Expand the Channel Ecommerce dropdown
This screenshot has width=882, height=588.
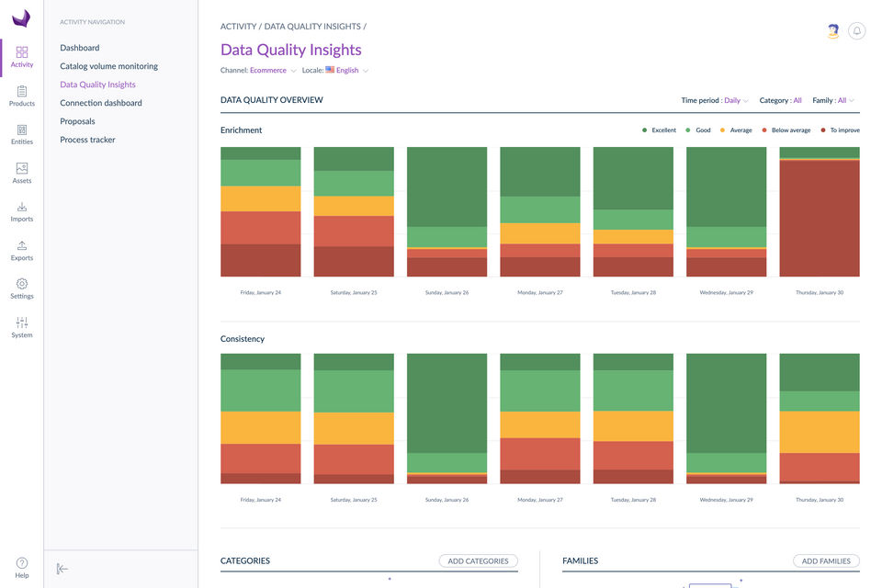[273, 71]
